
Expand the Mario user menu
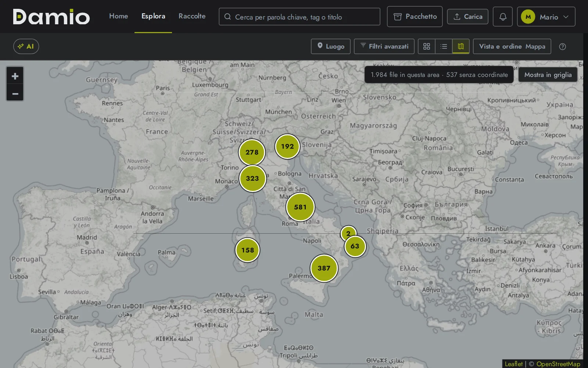point(546,17)
